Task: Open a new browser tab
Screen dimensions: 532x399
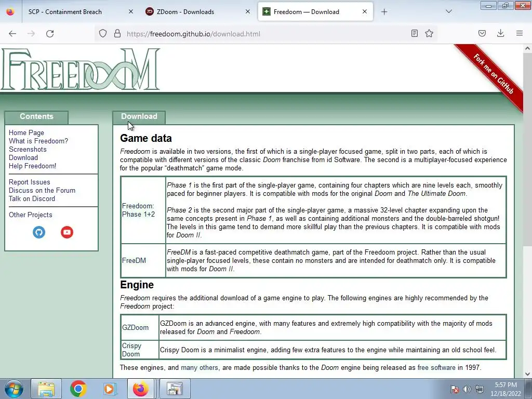Action: coord(384,12)
